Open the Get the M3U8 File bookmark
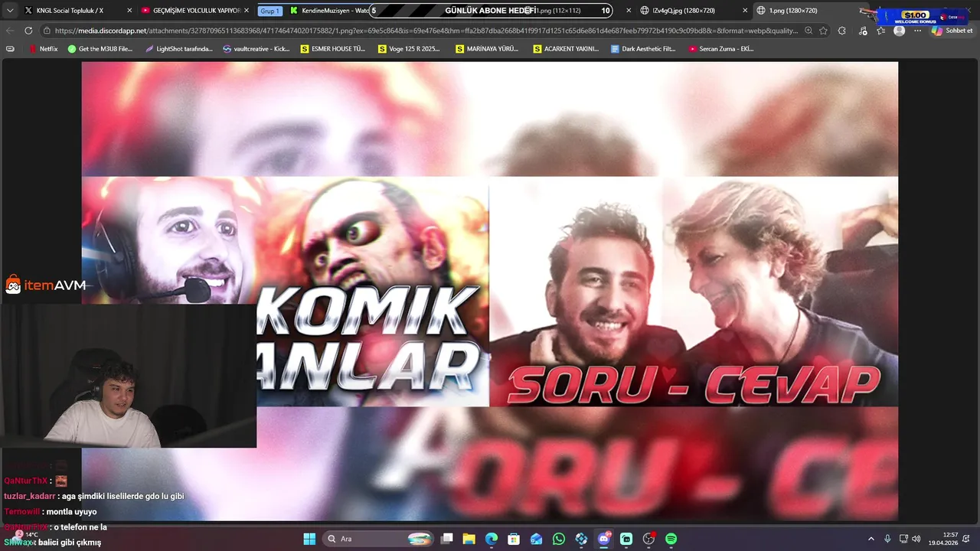Viewport: 980px width, 551px height. (x=100, y=49)
